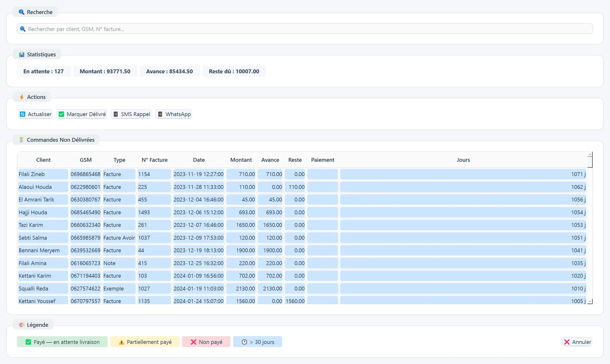Image resolution: width=610 pixels, height=364 pixels.
Task: Select the Filali Zineb row
Action: click(302, 174)
